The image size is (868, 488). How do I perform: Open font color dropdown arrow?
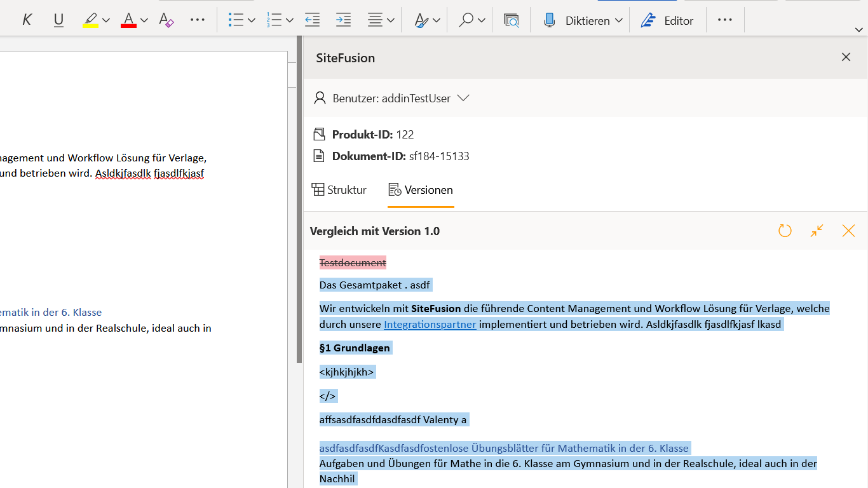coord(144,20)
